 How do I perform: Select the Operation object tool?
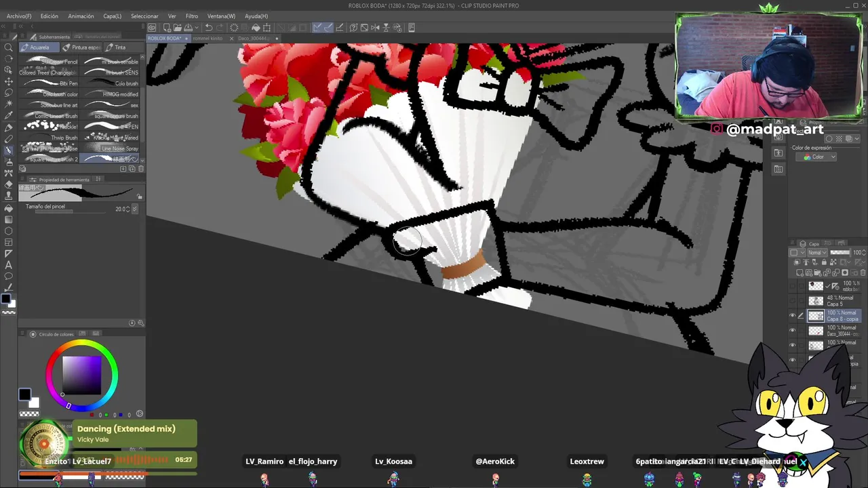[9, 70]
